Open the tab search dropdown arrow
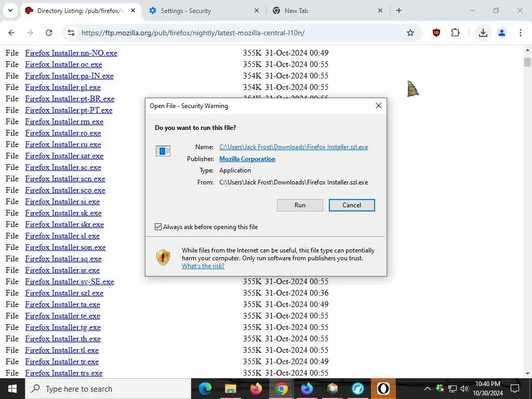This screenshot has height=399, width=532. point(10,10)
